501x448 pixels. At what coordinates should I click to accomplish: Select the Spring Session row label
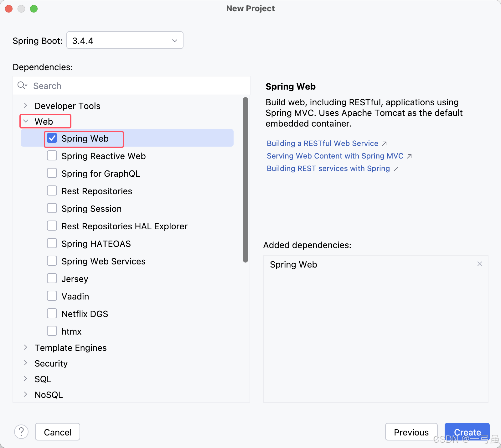tap(91, 209)
